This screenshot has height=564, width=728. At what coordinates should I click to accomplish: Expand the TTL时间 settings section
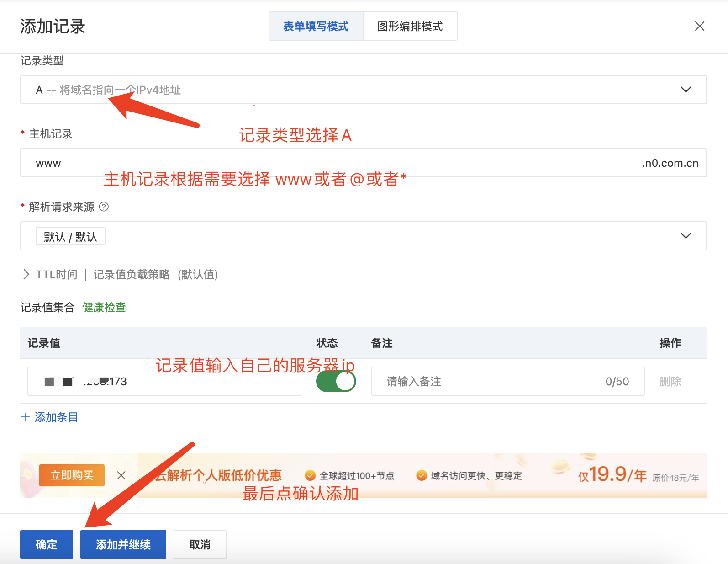[x=57, y=275]
